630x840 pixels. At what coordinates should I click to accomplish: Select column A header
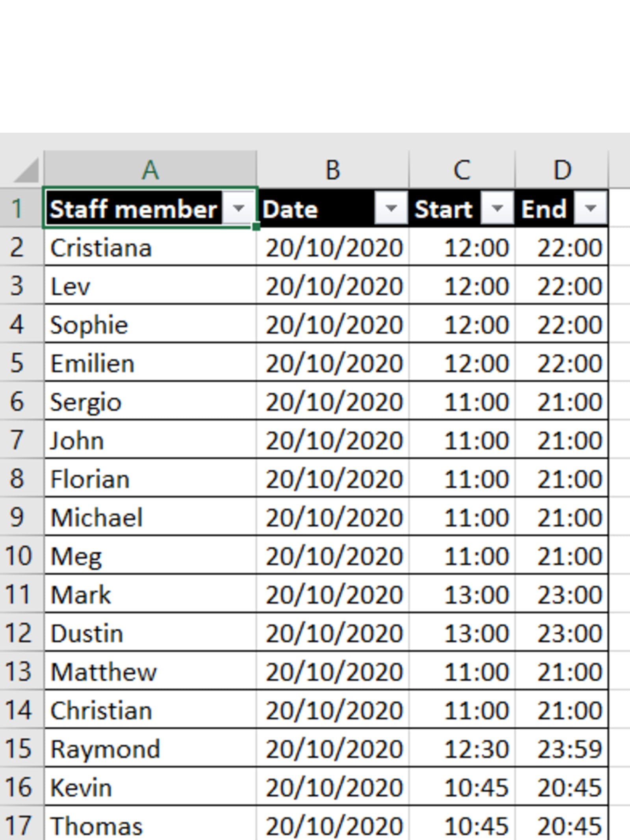click(150, 170)
